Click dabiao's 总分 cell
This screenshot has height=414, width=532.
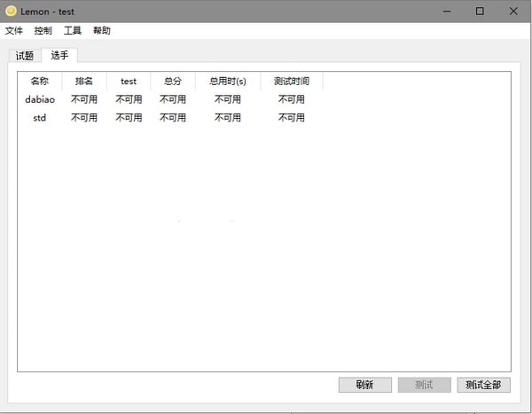point(173,99)
